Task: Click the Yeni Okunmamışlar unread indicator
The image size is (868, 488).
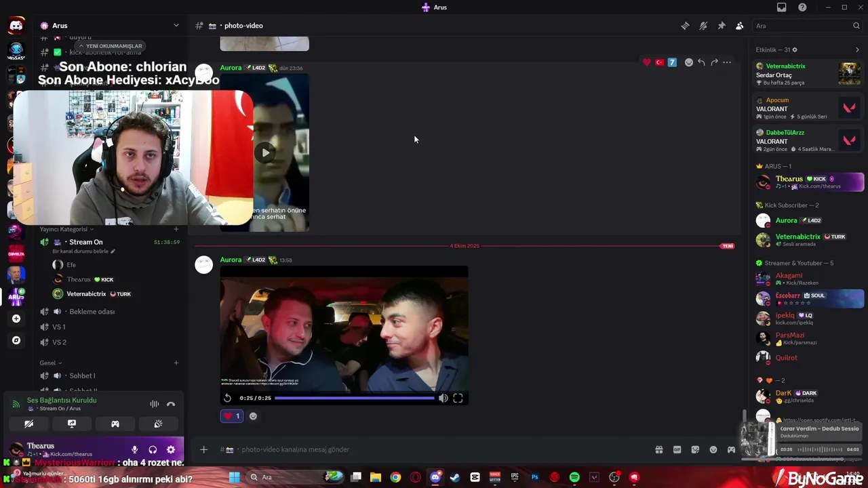Action: 110,46
